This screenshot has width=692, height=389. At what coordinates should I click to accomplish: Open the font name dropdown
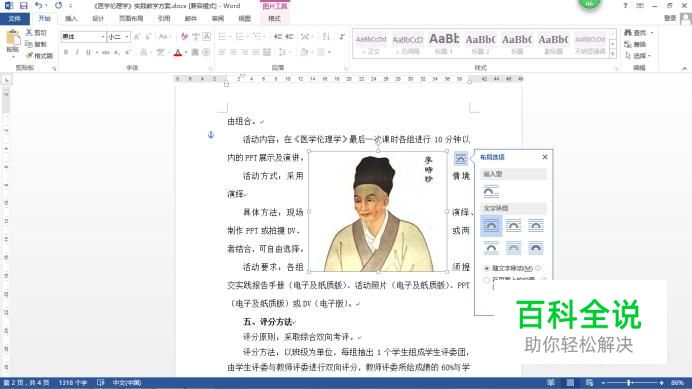(x=103, y=37)
